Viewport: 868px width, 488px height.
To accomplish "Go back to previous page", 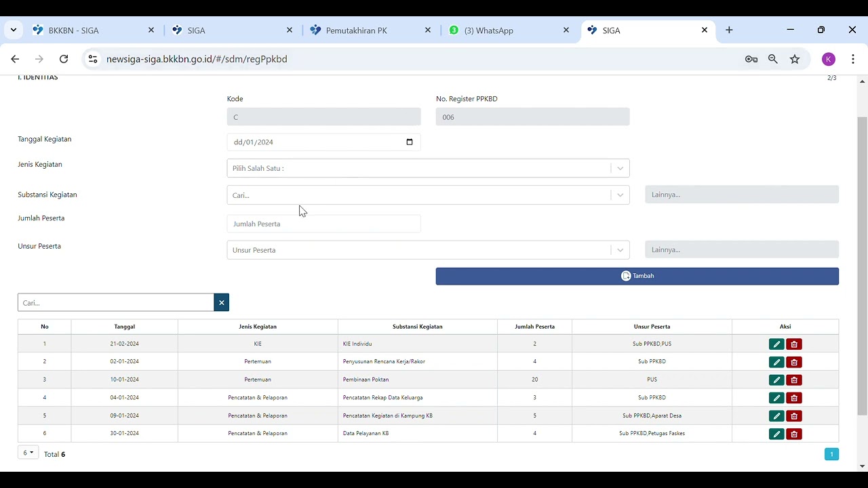I will 15,59.
